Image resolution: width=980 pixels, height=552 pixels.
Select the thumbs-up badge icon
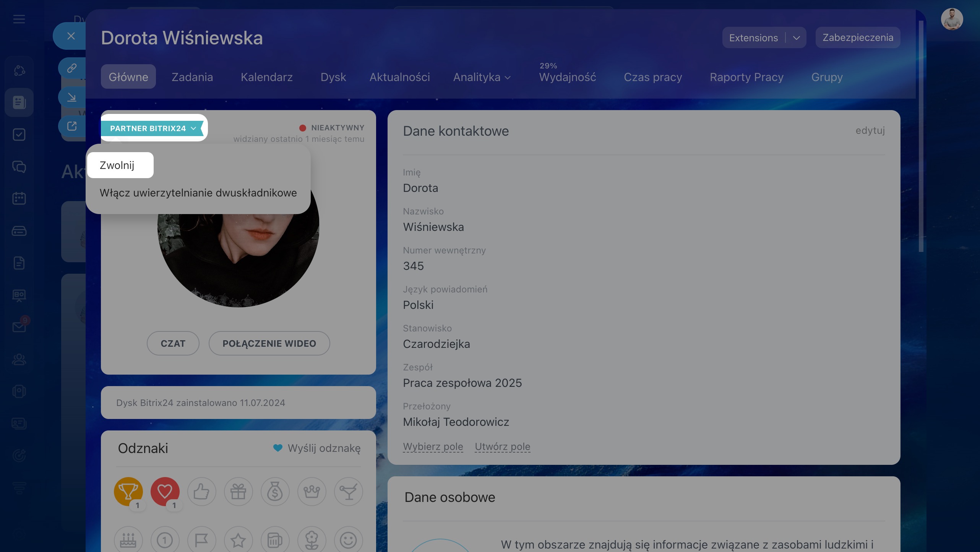201,492
